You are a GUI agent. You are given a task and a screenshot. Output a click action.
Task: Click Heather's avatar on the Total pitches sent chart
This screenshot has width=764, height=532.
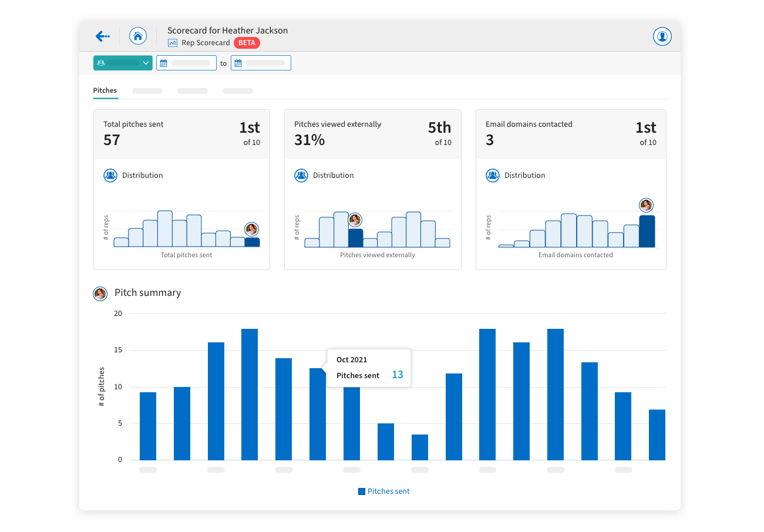pyautogui.click(x=251, y=229)
